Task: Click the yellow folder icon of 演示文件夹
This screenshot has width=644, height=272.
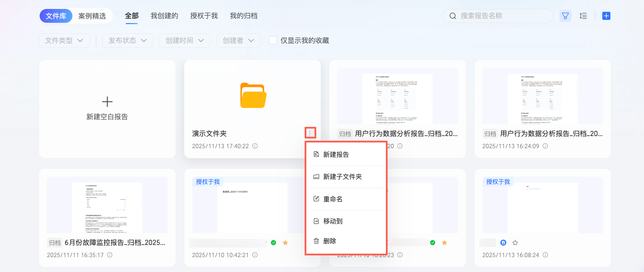Action: click(x=253, y=95)
